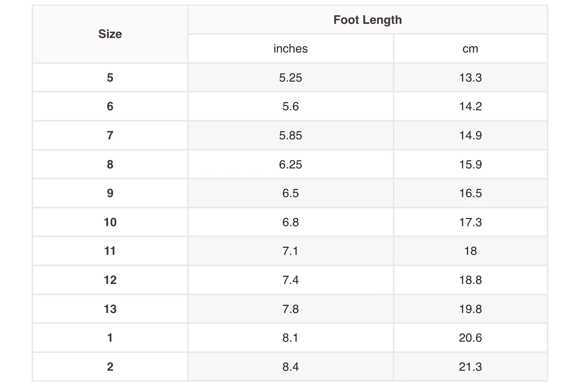Click the 20.6 cm cell
This screenshot has height=392, width=574.
470,338
